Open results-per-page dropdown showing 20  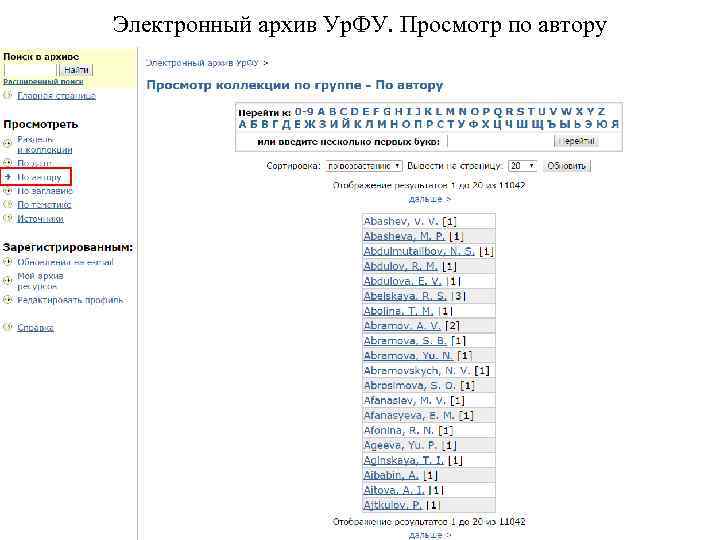pyautogui.click(x=522, y=166)
